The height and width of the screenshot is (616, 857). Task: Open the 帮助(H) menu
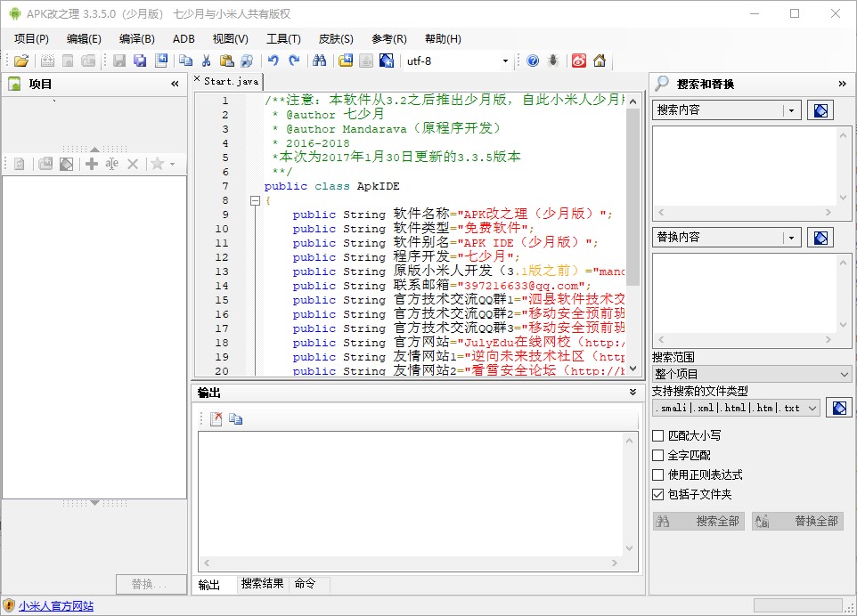pyautogui.click(x=443, y=39)
